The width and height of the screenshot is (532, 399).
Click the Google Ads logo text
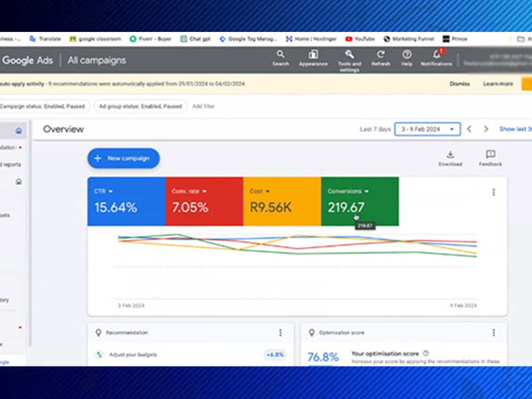click(28, 61)
